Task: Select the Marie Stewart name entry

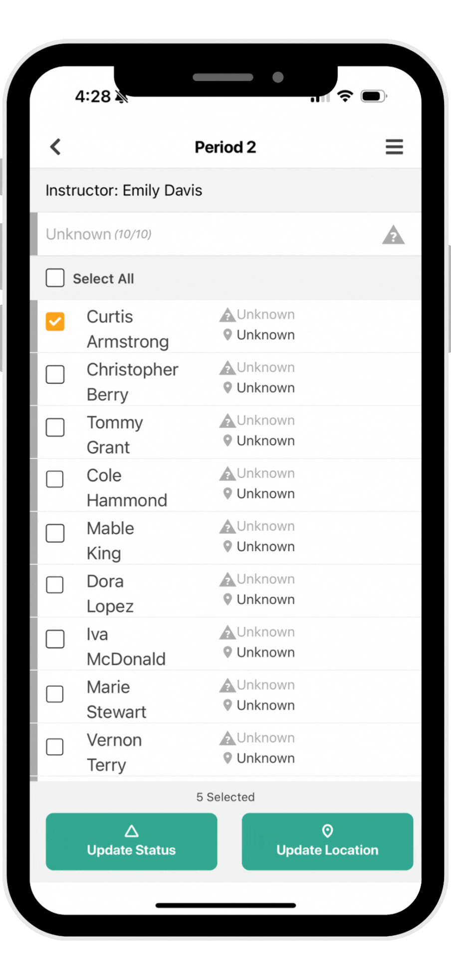Action: pyautogui.click(x=117, y=699)
